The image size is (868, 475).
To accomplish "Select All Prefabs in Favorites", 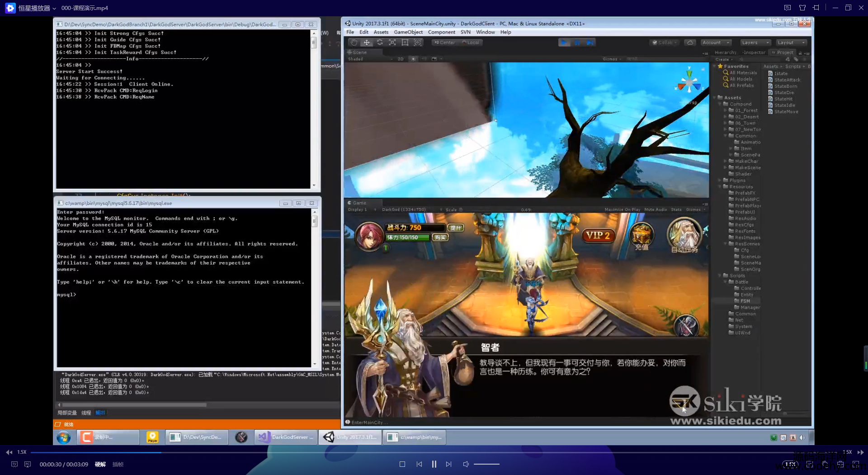I will coord(739,85).
